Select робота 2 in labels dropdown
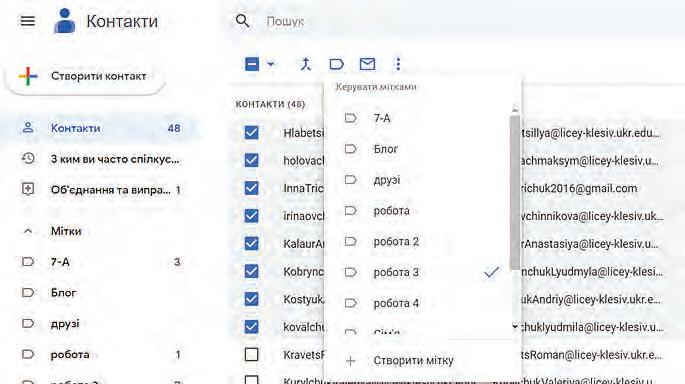 click(x=418, y=242)
